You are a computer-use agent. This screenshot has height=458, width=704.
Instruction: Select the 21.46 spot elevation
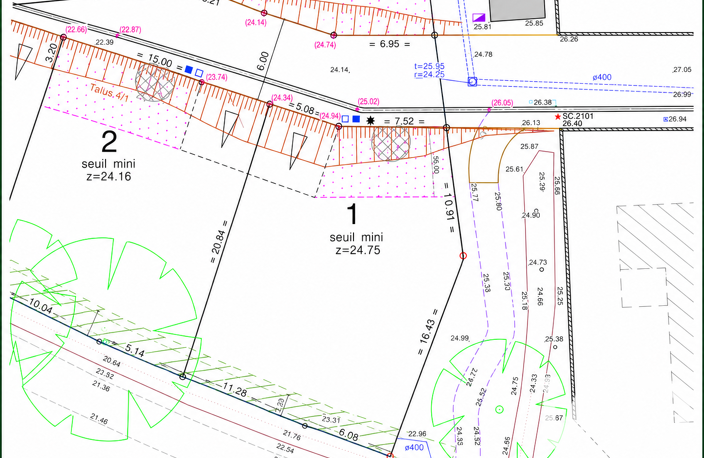[99, 419]
